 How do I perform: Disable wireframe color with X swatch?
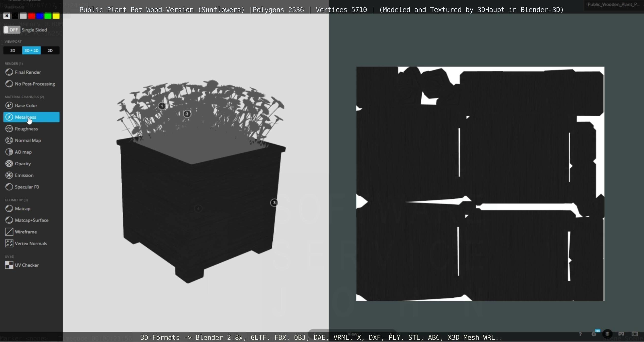point(7,16)
